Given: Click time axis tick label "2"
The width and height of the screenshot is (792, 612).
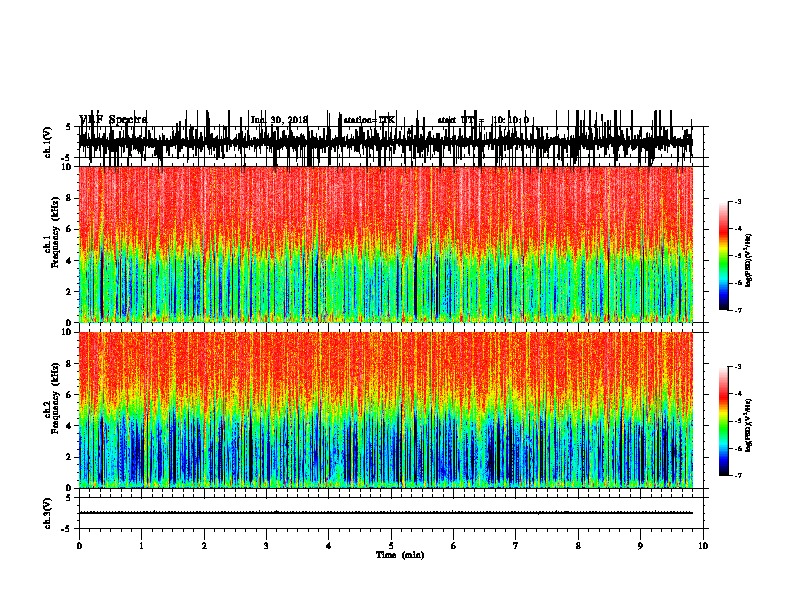Looking at the screenshot, I should coord(204,546).
